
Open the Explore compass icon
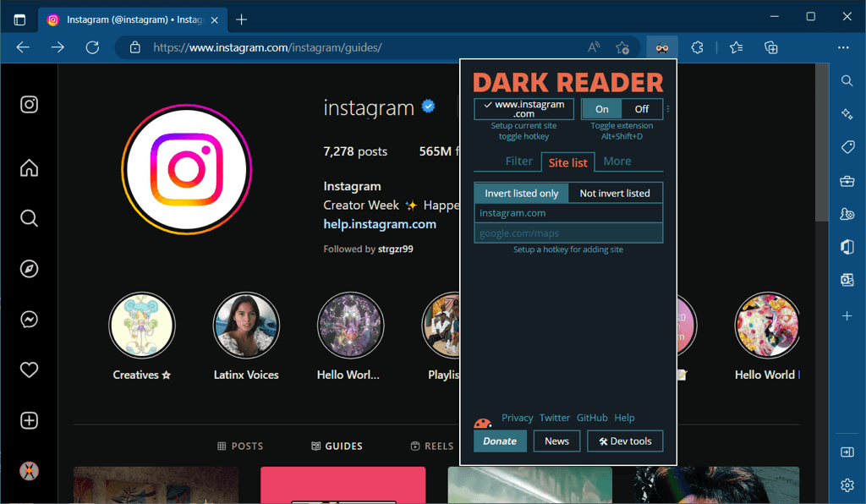30,269
